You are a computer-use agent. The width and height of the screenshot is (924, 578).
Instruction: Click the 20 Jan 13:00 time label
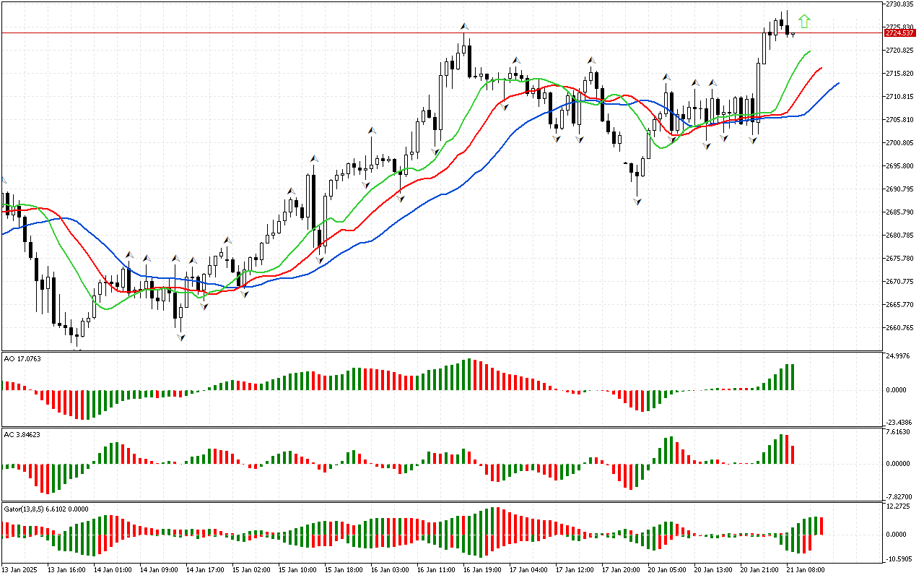pyautogui.click(x=715, y=570)
